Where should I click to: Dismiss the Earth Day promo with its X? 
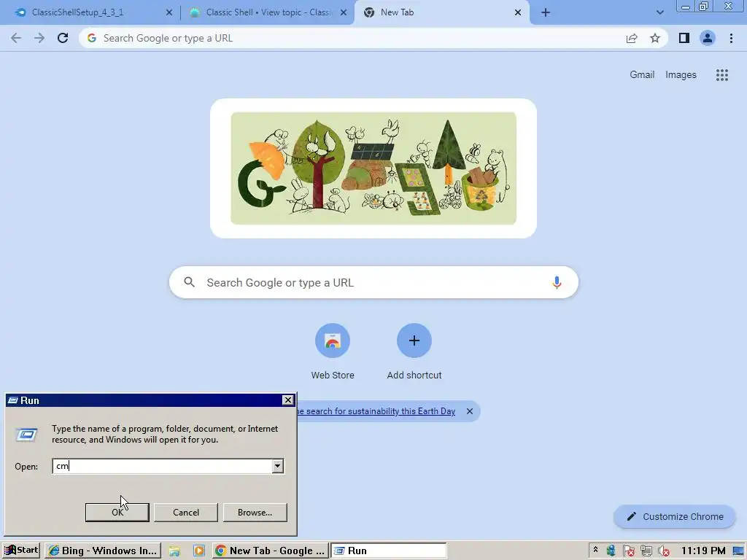(x=470, y=411)
